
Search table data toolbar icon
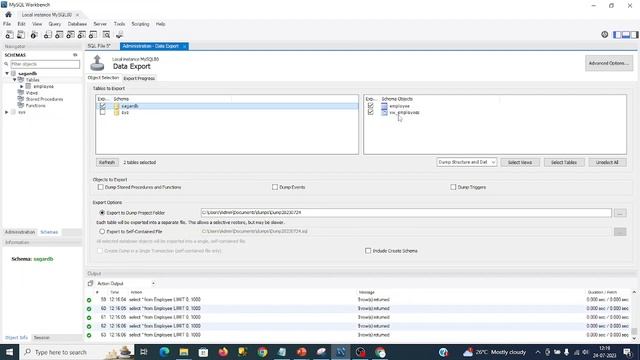107,35
